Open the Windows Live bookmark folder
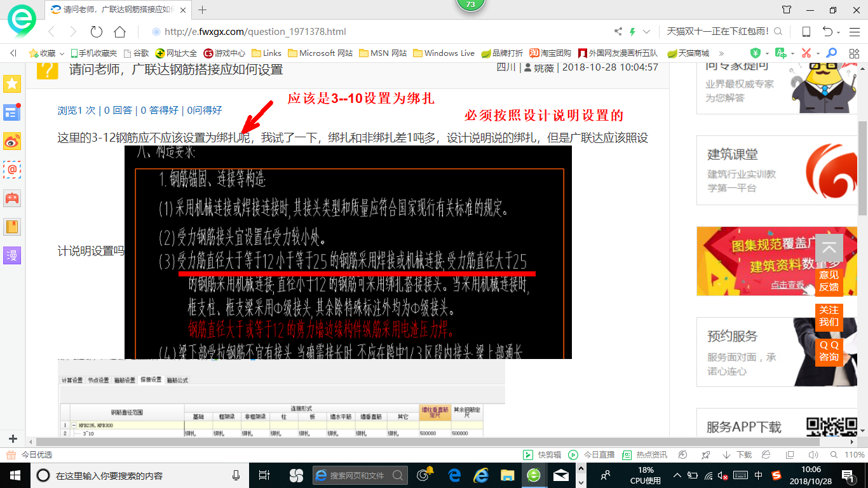The height and width of the screenshot is (488, 868). (444, 53)
